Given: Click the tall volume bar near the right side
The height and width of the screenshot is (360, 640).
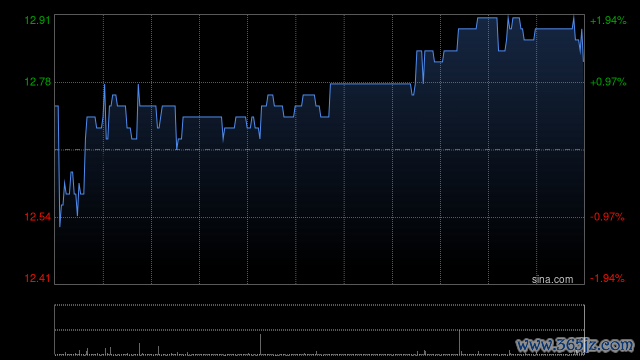Looking at the screenshot, I should 460,342.
